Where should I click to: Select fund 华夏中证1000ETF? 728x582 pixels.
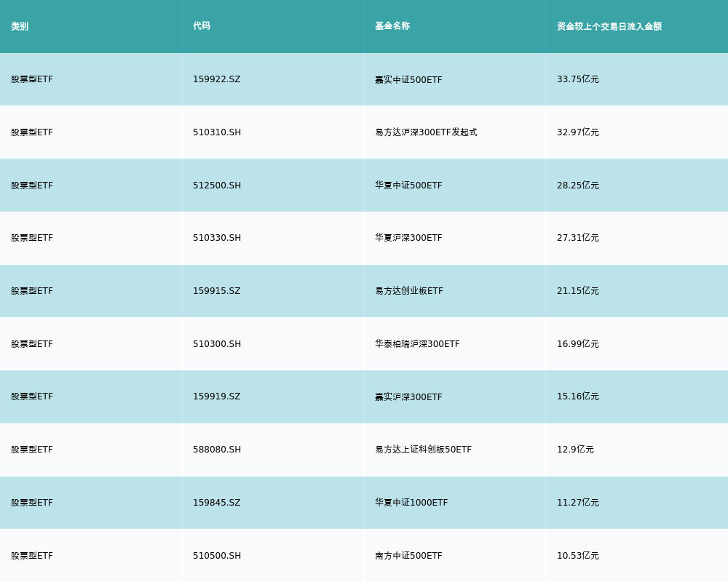(x=411, y=503)
